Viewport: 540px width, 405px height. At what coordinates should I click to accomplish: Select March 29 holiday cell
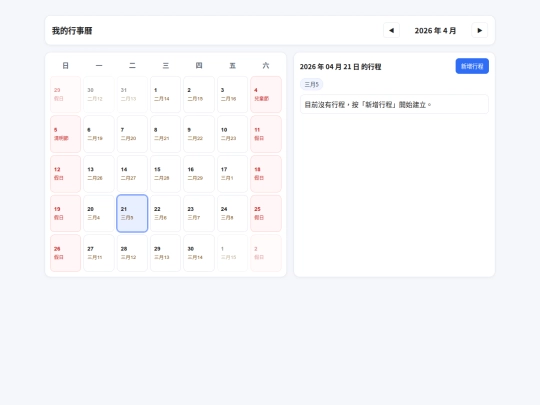pos(65,94)
